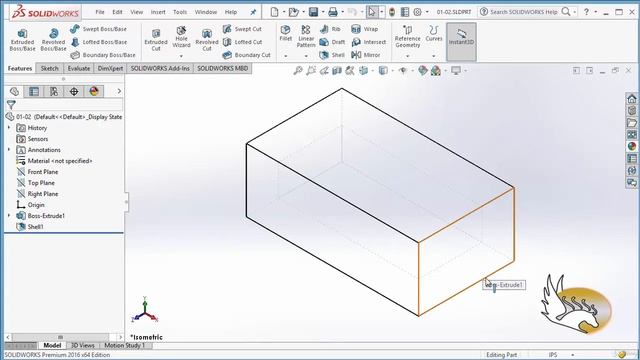
Task: Open the 3D Views tab
Action: point(82,345)
